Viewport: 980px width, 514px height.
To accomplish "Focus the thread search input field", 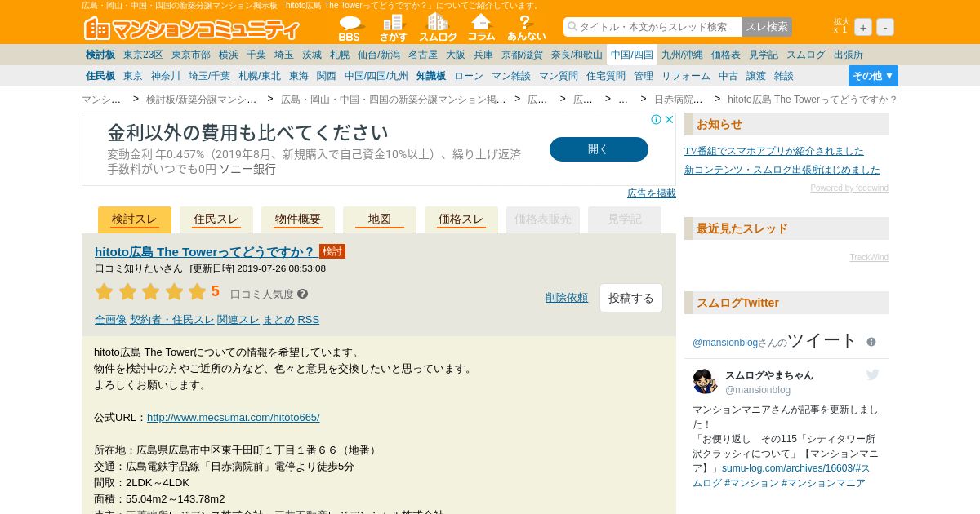I will coord(652,27).
